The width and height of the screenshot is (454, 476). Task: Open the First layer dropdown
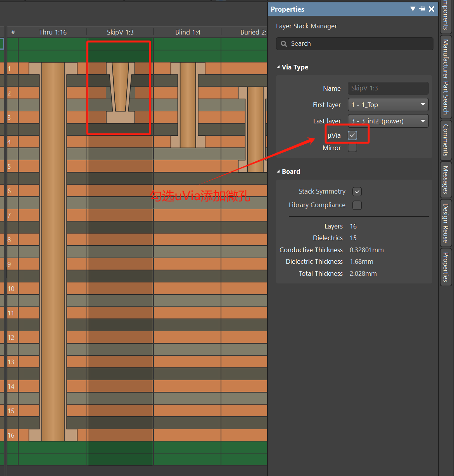388,105
